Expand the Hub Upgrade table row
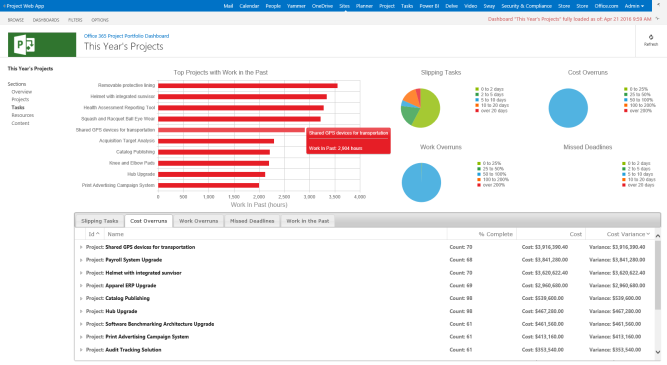This screenshot has width=667, height=365. coord(81,311)
